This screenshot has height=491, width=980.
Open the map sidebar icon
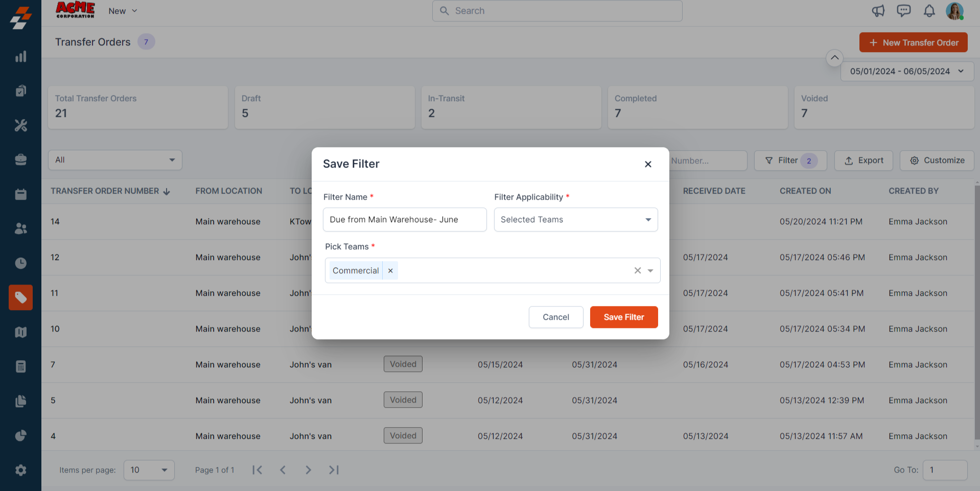click(x=20, y=332)
